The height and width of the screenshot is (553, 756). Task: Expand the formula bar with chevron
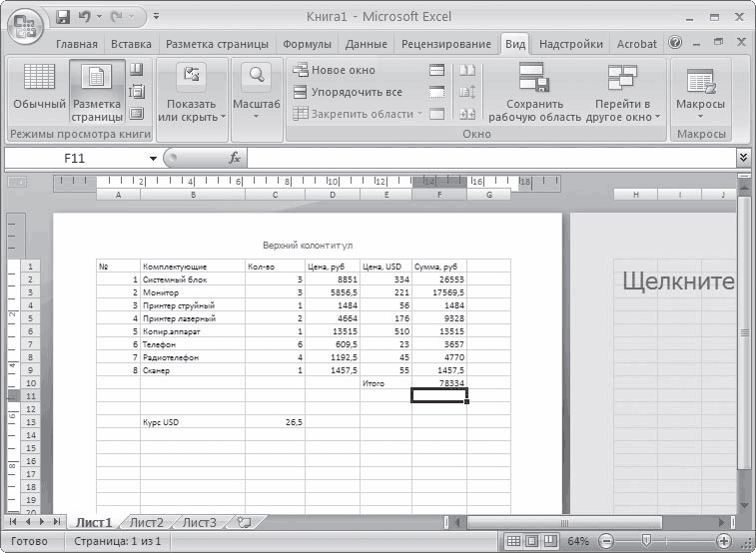(743, 157)
